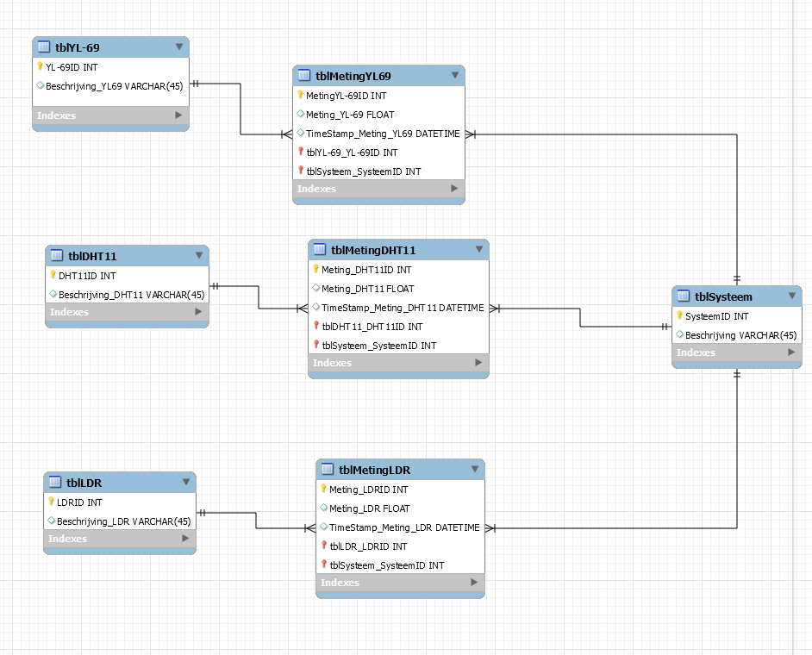Click the Beschrijving_YL69 column diamond icon

coord(41,85)
